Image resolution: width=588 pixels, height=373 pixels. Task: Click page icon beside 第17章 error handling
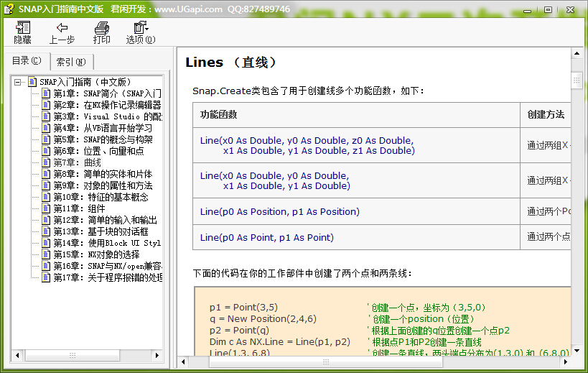pos(46,277)
